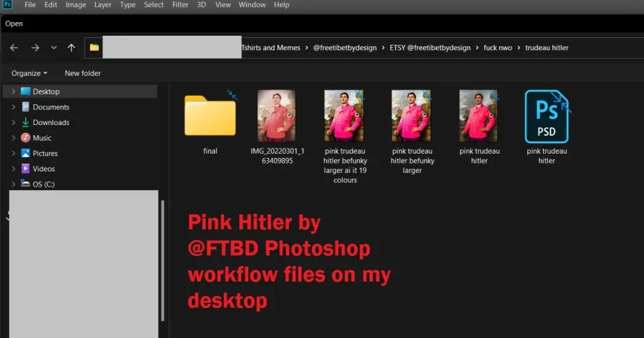The height and width of the screenshot is (338, 644).
Task: Open recent locations dropdown chevron
Action: [54, 48]
